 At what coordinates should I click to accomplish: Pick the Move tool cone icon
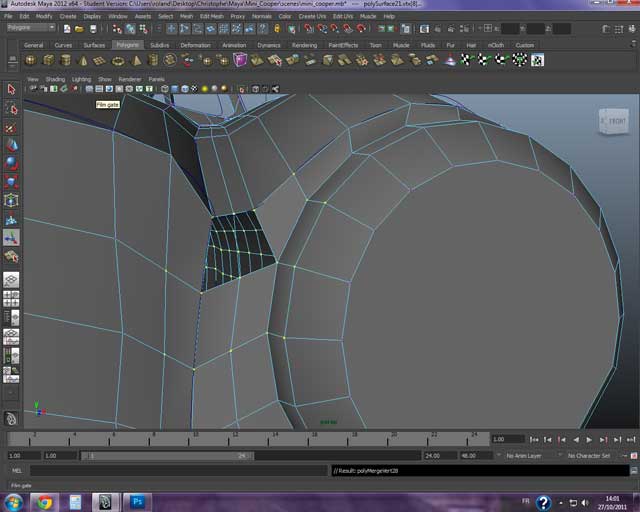click(x=11, y=146)
